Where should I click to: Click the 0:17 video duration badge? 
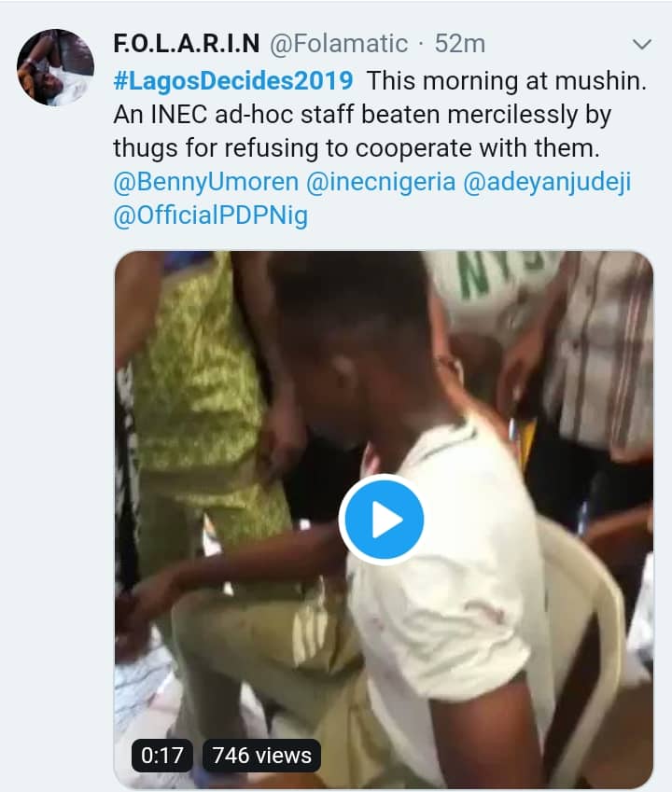pos(161,754)
